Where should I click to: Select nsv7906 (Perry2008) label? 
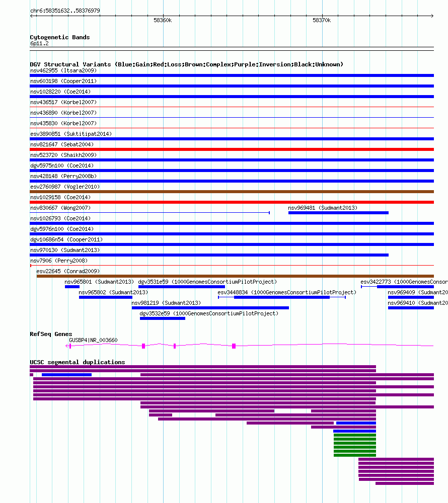[x=59, y=261]
